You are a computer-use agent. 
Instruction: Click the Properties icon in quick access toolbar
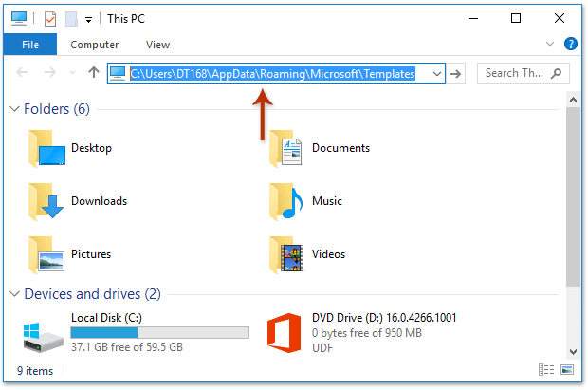51,18
